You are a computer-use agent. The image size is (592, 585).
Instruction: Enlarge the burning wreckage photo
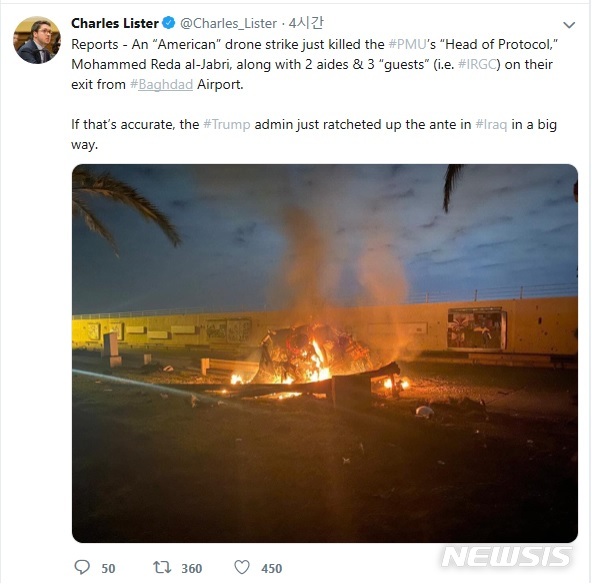(325, 353)
